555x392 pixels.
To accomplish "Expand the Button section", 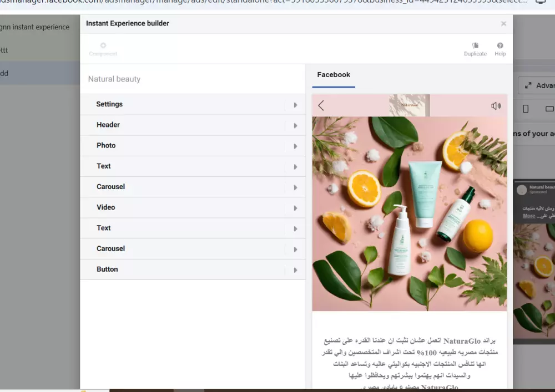I will (193, 269).
